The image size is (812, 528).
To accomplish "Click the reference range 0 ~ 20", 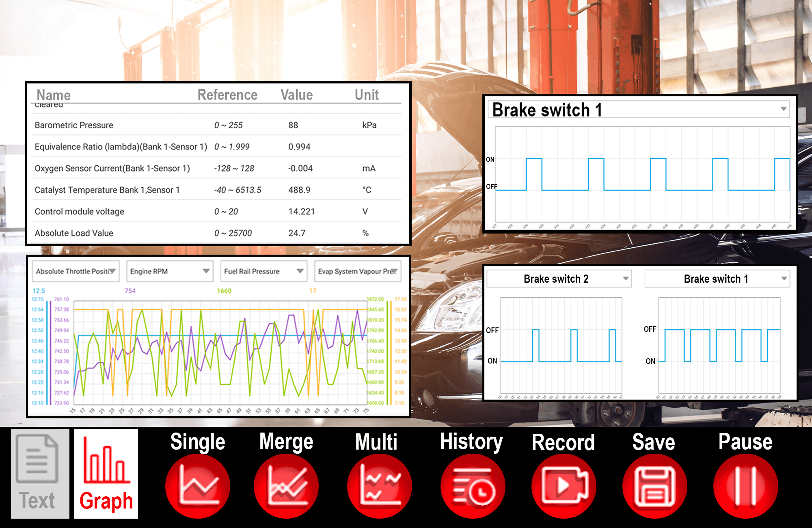I will click(226, 211).
